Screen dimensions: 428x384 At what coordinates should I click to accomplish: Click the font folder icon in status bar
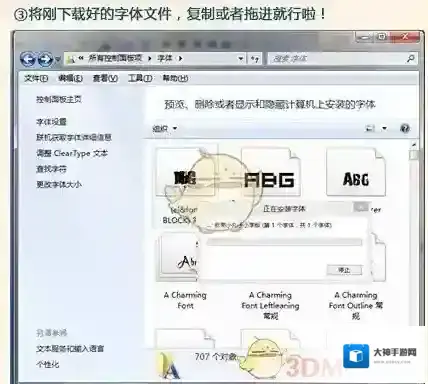tap(169, 365)
